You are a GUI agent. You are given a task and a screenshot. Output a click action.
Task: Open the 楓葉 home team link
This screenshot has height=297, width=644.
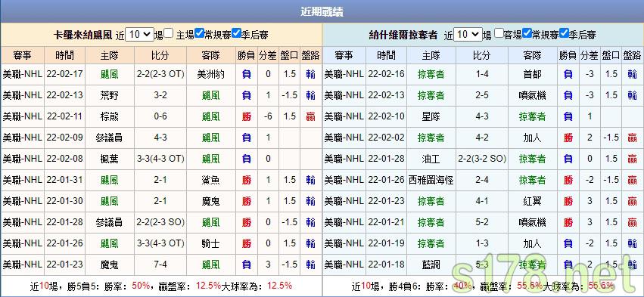tap(109, 159)
